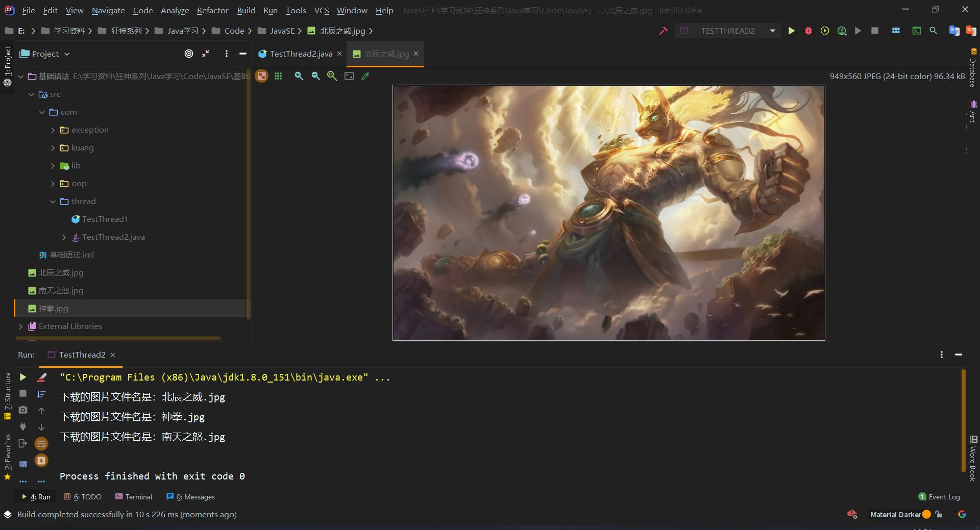Click the Run console vertical scrollbar
Image resolution: width=980 pixels, height=530 pixels.
(x=963, y=421)
